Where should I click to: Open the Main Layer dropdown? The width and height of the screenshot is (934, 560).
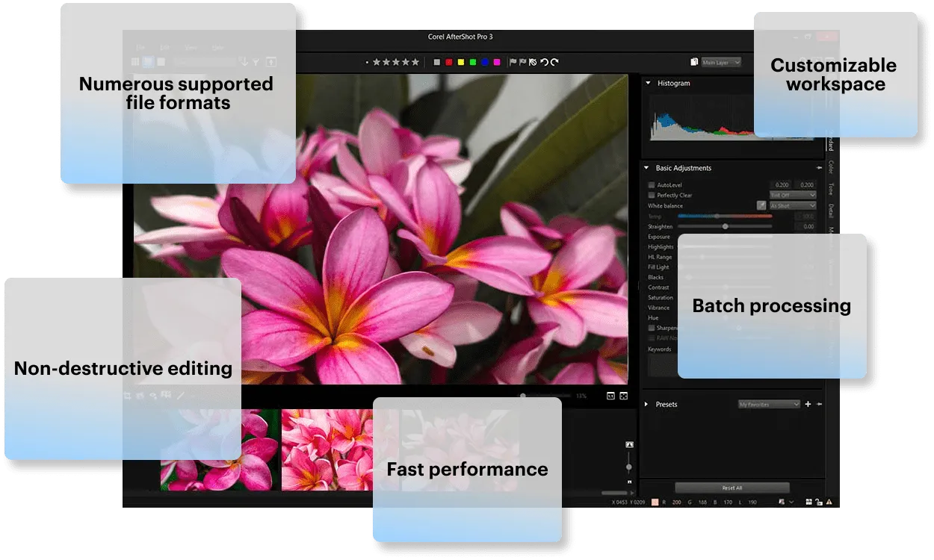click(721, 63)
